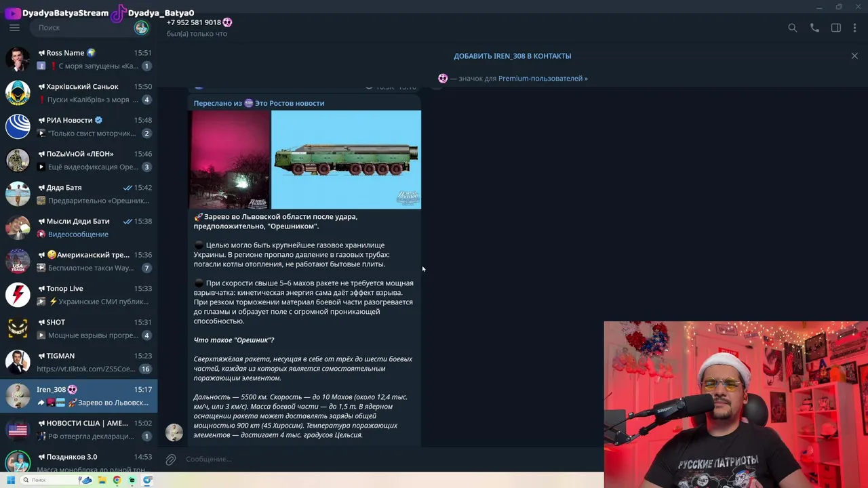Open the Windows Start menu
The image size is (868, 488).
coord(11,480)
